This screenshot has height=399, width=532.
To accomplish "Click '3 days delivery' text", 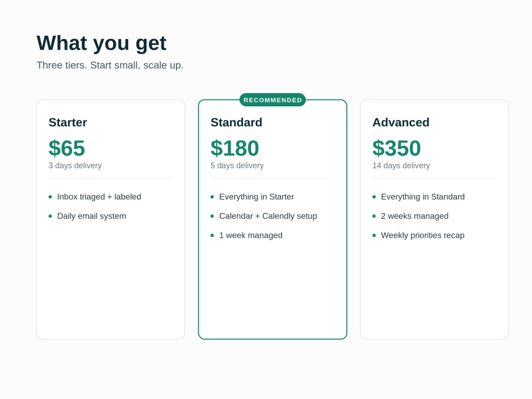I will click(x=75, y=165).
